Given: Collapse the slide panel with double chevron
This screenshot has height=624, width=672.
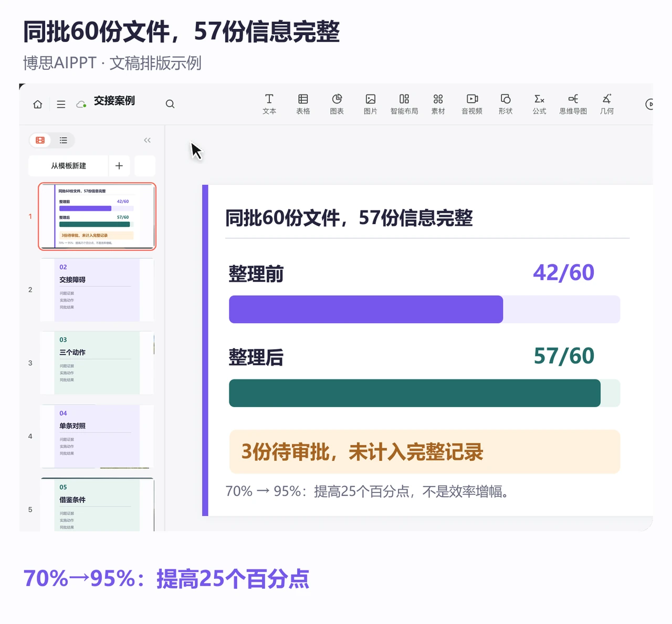Looking at the screenshot, I should 147,140.
